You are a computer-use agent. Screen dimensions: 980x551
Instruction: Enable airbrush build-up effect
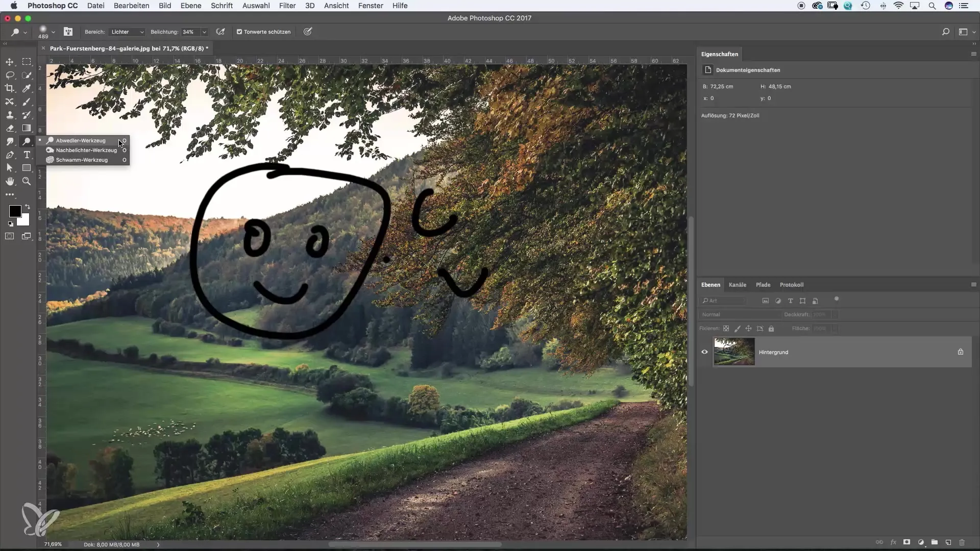[x=220, y=32]
